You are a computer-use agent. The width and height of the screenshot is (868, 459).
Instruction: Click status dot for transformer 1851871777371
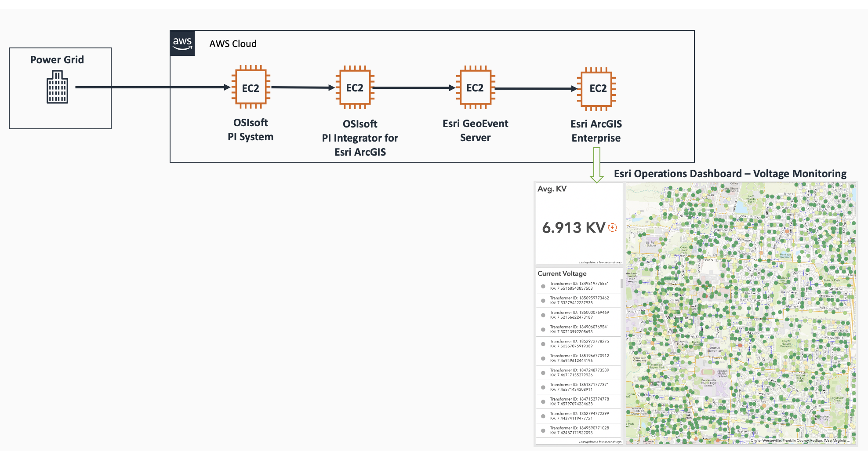click(x=543, y=387)
